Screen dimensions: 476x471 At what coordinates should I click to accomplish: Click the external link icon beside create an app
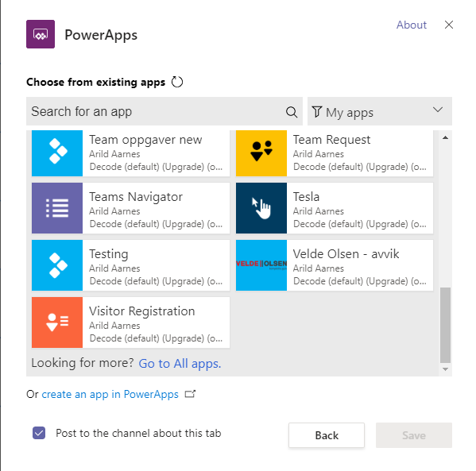(190, 394)
